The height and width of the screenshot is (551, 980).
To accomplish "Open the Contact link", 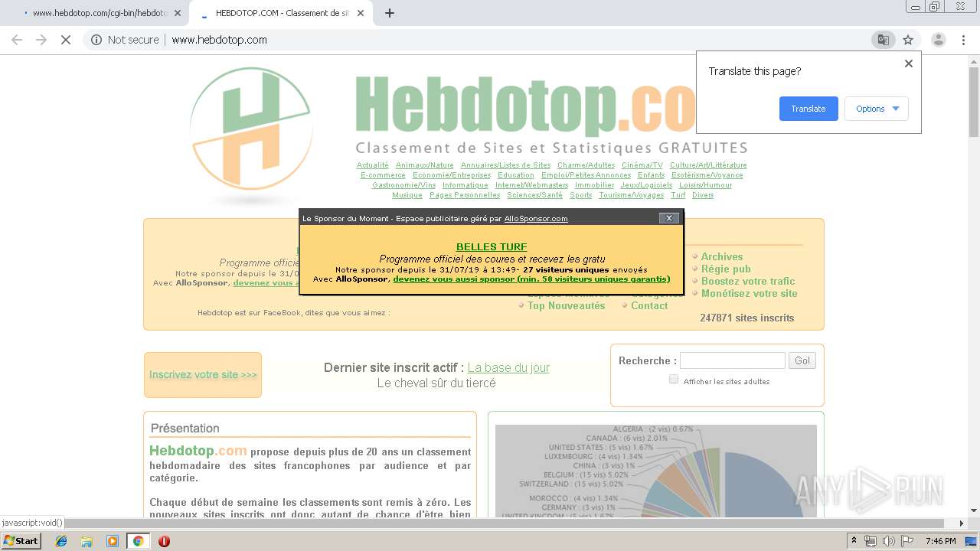I will pyautogui.click(x=649, y=305).
